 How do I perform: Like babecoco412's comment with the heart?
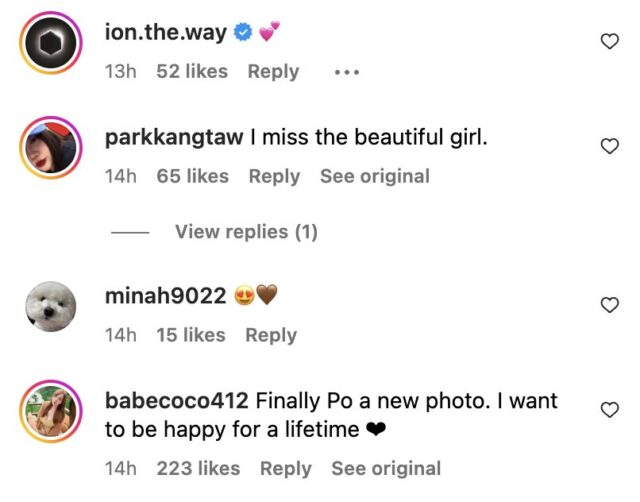[x=608, y=410]
